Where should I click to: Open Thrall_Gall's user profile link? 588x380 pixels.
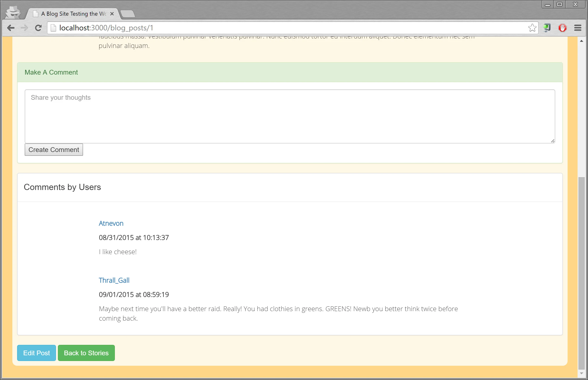click(x=114, y=280)
